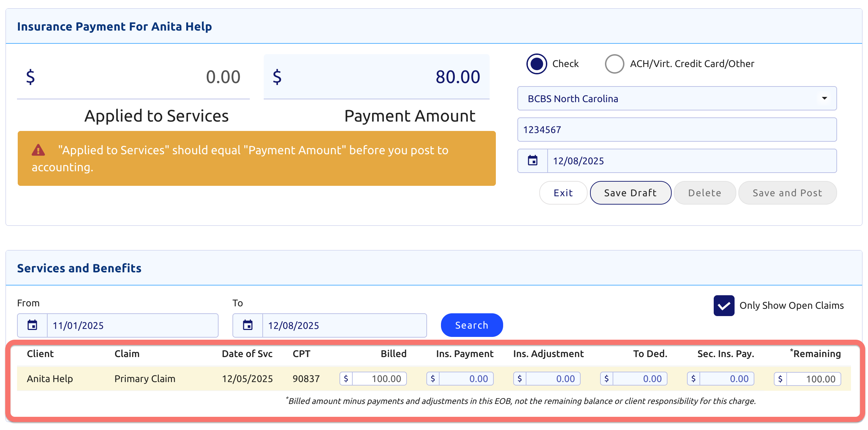Click the Exit button
The image size is (868, 430).
563,193
